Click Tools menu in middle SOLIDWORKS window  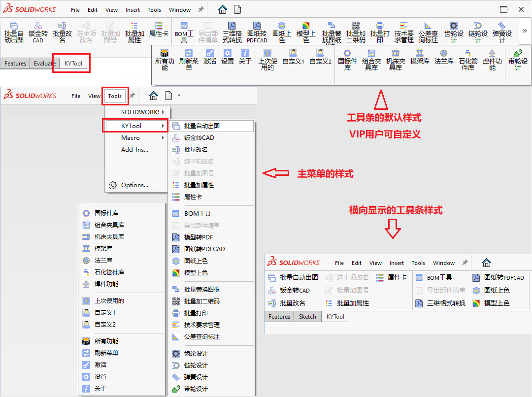(115, 96)
